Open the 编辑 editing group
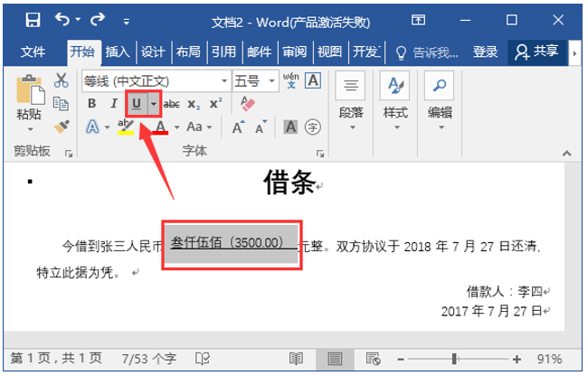Screen dimensions: 588x376 (440, 101)
